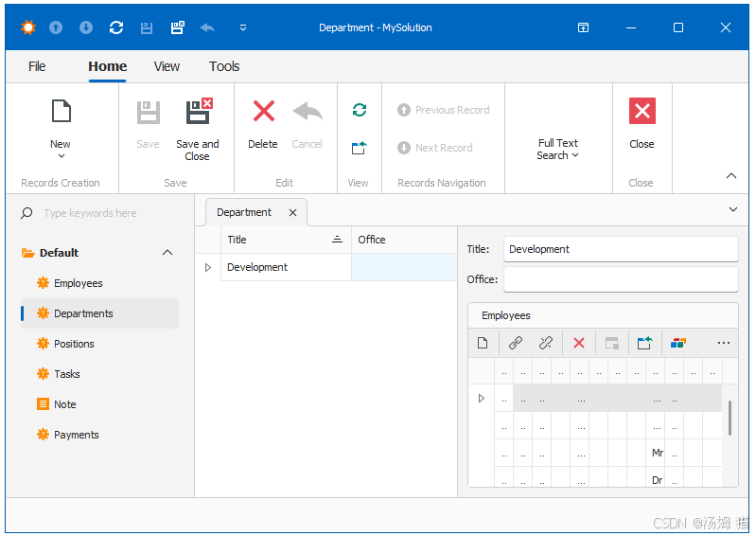Click the up-arrow previous record icon in title bar

[56, 27]
